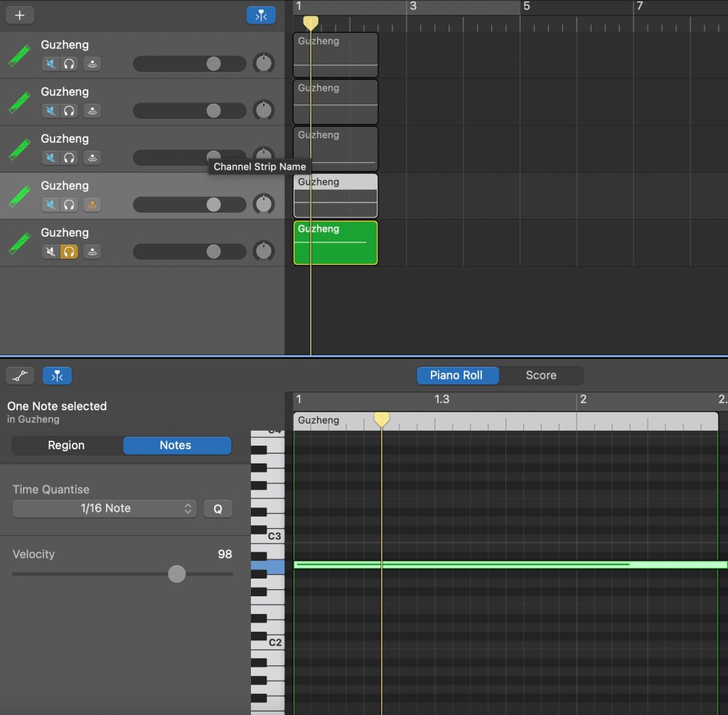Viewport: 728px width, 715px height.
Task: Enable input monitoring on the third Guzheng track
Action: (x=92, y=158)
